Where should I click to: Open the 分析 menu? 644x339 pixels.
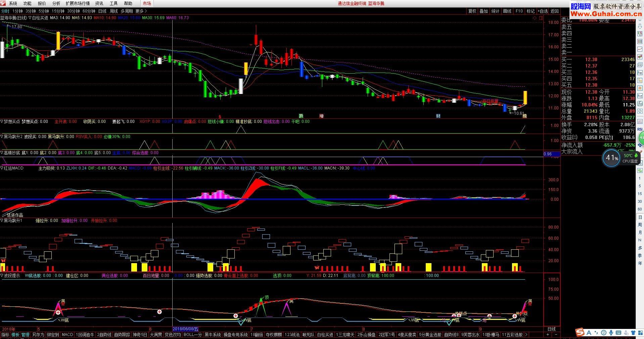pos(56,3)
